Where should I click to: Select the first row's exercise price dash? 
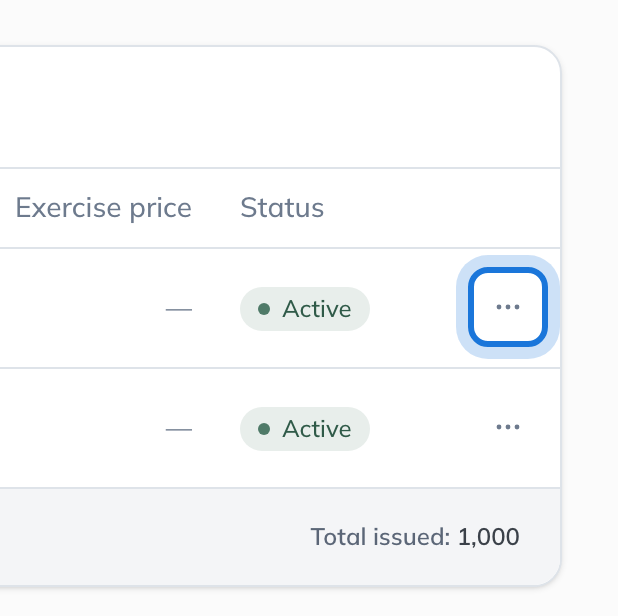point(179,310)
